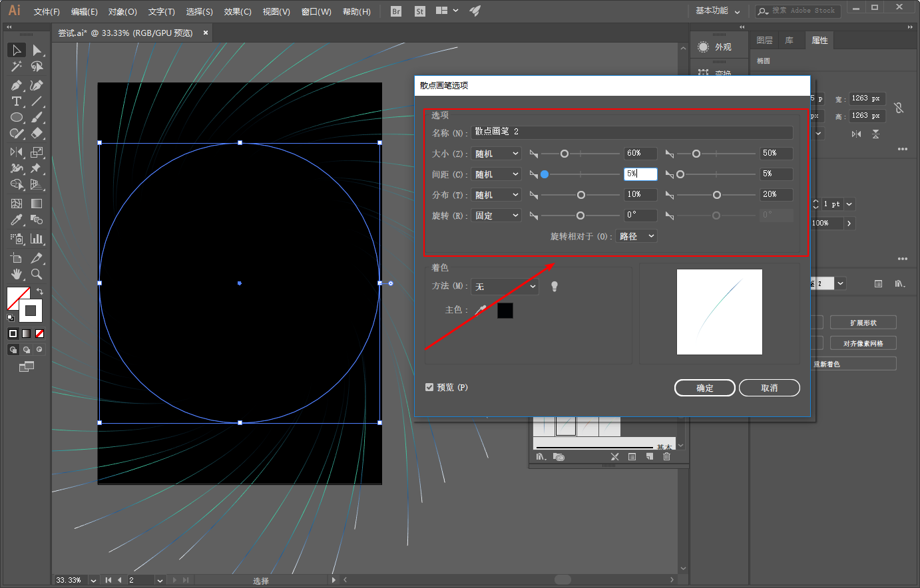
Task: Click the 取消 button to cancel
Action: [769, 388]
